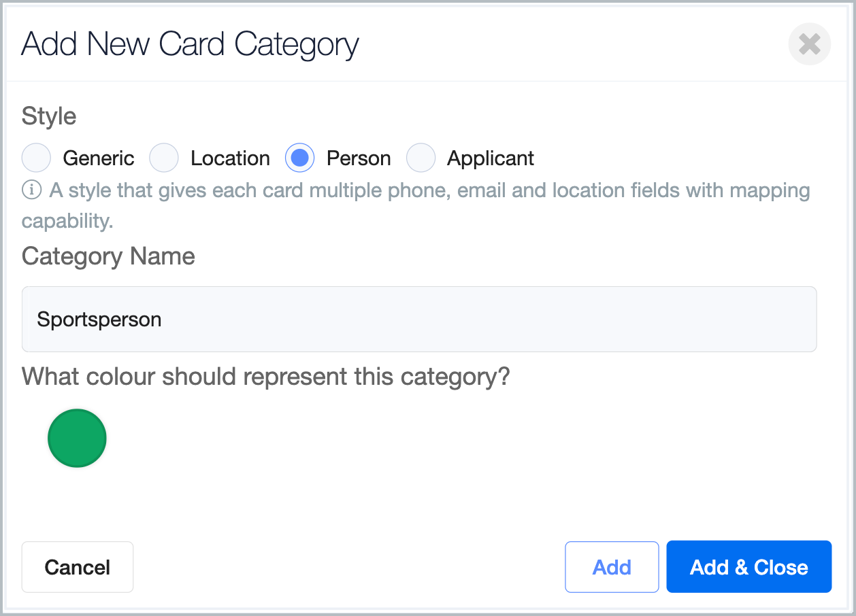Click the blue Add & Close button
This screenshot has width=856, height=616.
(x=749, y=567)
